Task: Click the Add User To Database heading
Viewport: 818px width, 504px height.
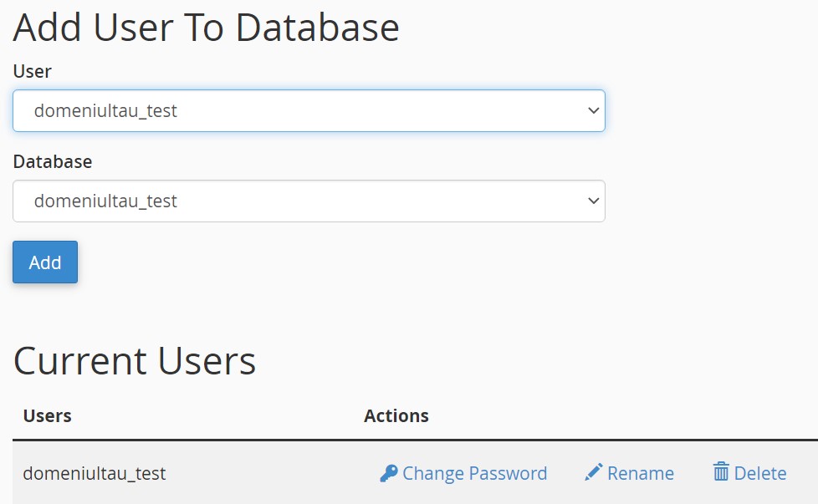Action: click(207, 27)
